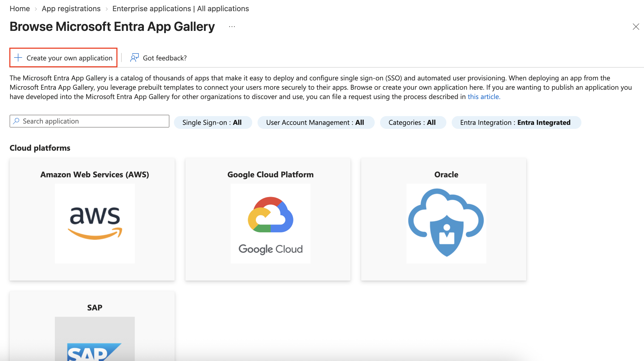Click the SAP card title
The height and width of the screenshot is (361, 644).
pos(95,307)
